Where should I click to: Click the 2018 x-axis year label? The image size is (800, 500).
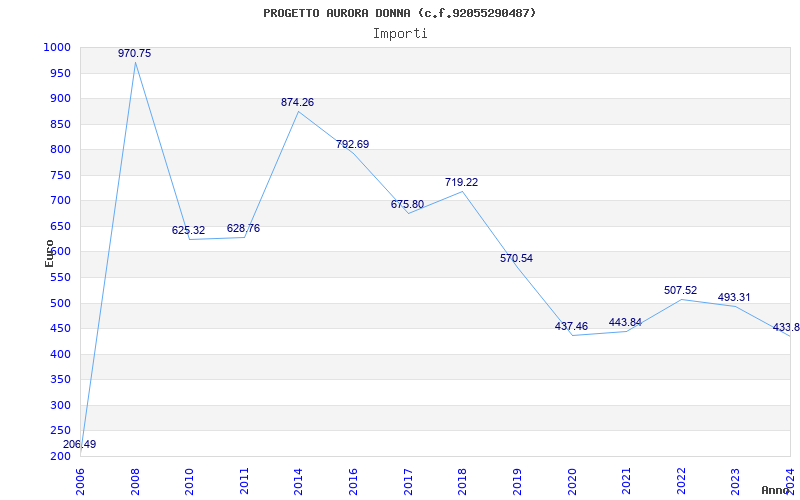pos(462,481)
